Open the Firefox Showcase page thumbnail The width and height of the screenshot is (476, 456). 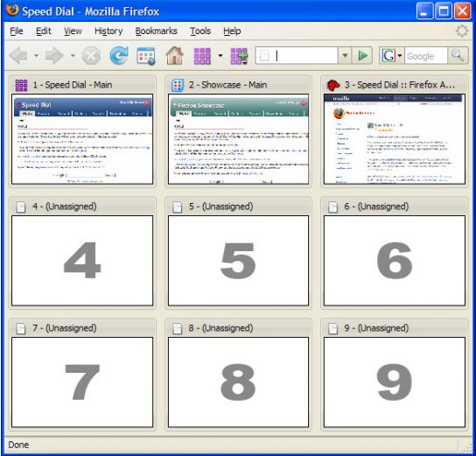click(238, 139)
